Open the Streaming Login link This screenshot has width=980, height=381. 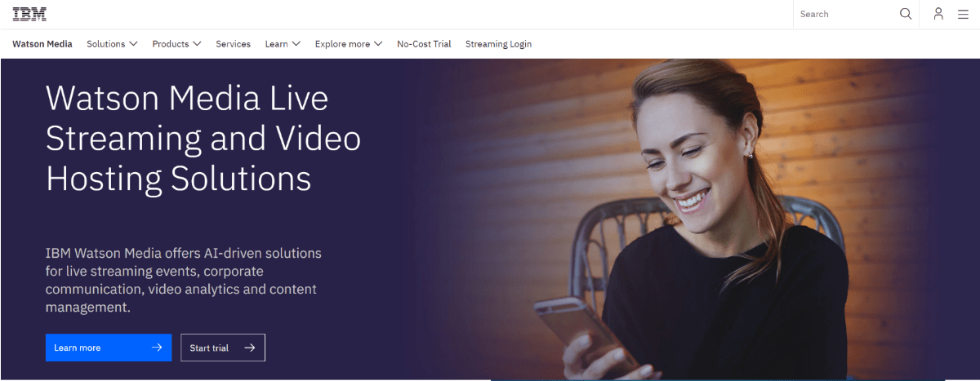pyautogui.click(x=498, y=44)
